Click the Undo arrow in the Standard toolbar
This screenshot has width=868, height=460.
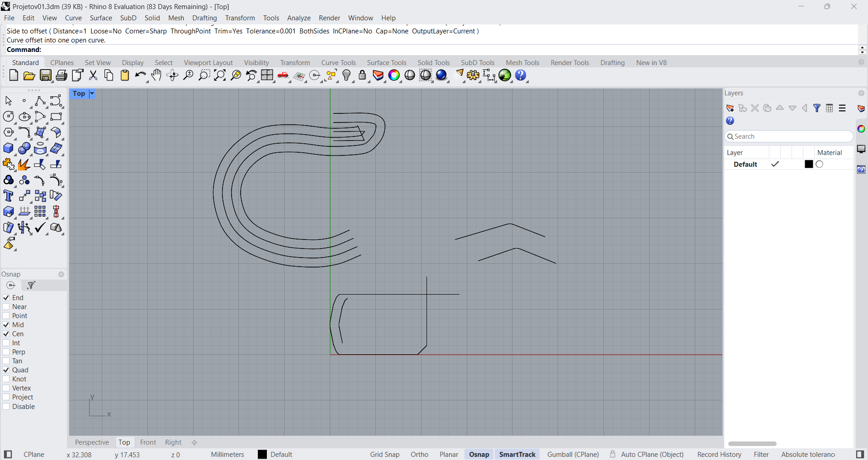point(140,75)
